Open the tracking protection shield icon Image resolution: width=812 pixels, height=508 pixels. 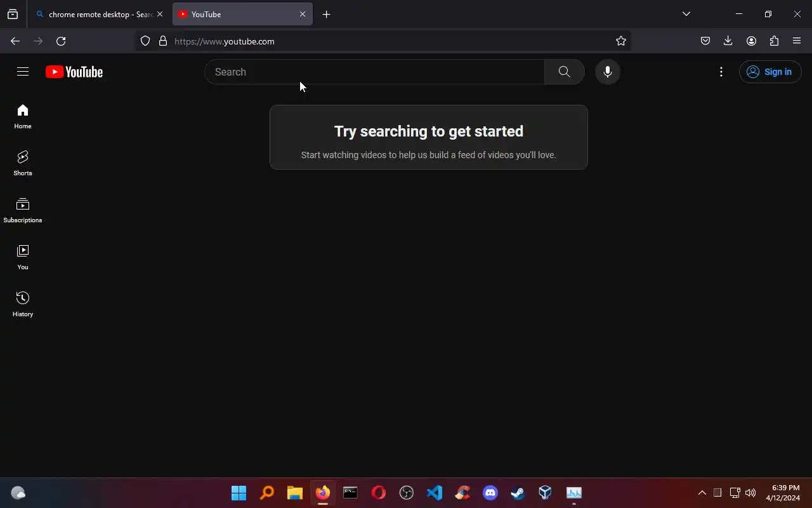pos(145,41)
